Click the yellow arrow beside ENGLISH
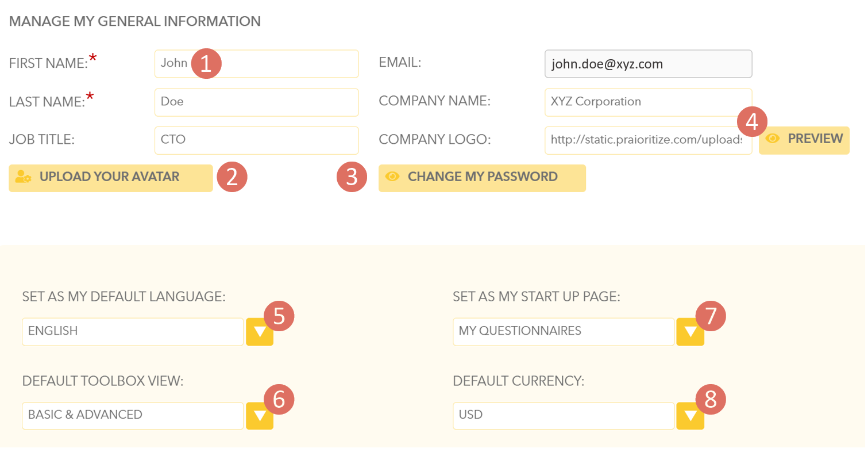The width and height of the screenshot is (868, 452). coord(260,332)
